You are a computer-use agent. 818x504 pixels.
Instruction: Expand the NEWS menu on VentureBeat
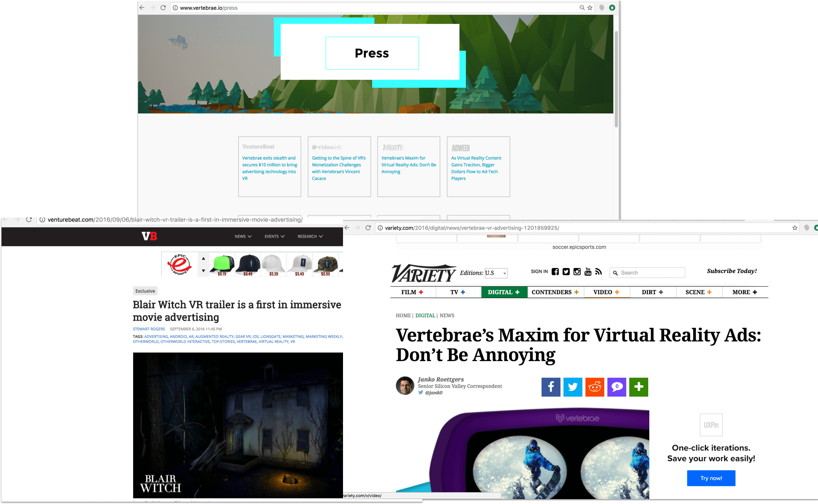[x=243, y=236]
